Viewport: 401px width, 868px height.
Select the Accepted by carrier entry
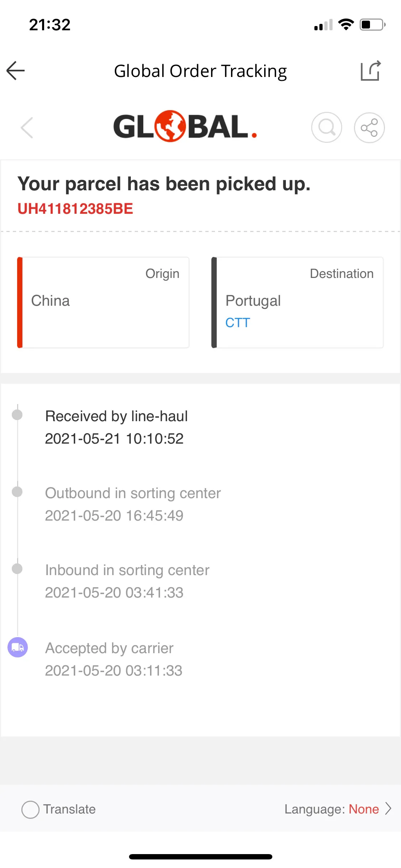pos(114,659)
